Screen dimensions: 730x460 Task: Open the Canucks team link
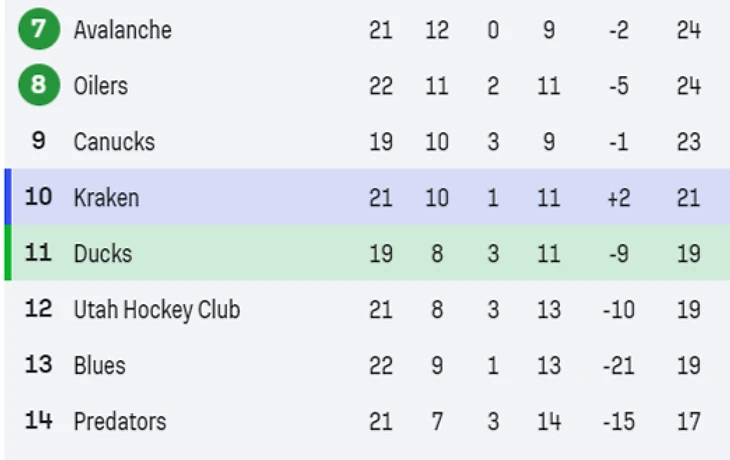pos(114,142)
